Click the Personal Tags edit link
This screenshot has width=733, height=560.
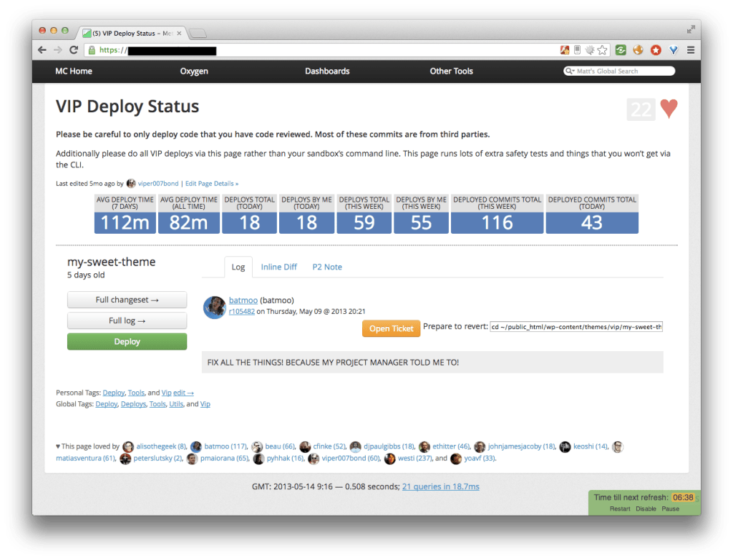183,393
